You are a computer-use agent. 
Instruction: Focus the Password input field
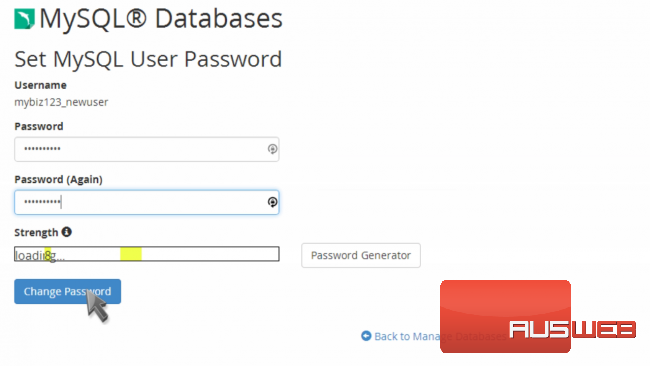[x=147, y=149]
